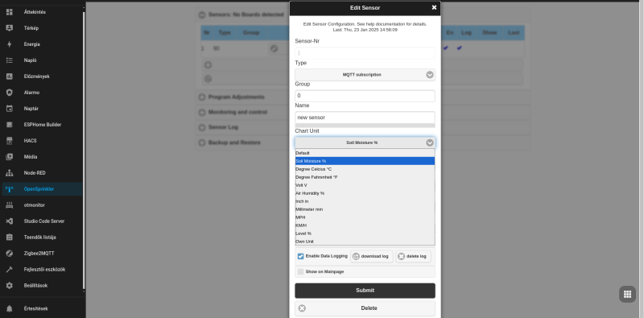Open the Naptár calendar icon

tap(10, 109)
